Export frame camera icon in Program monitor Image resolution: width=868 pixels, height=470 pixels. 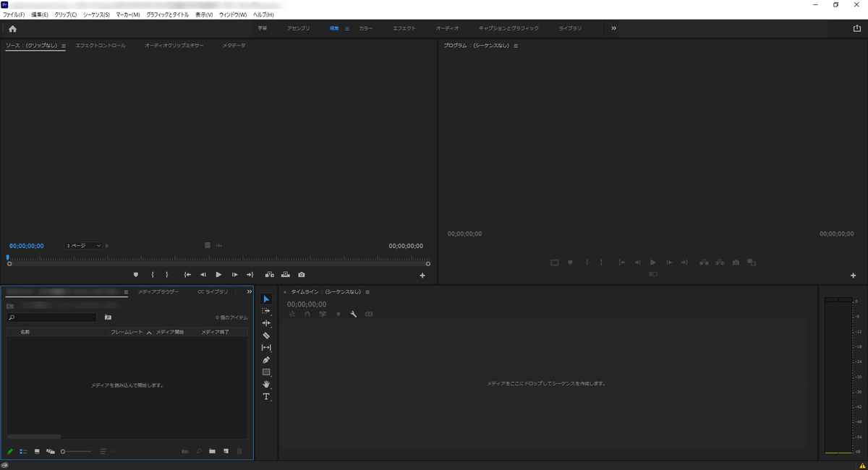pos(736,262)
